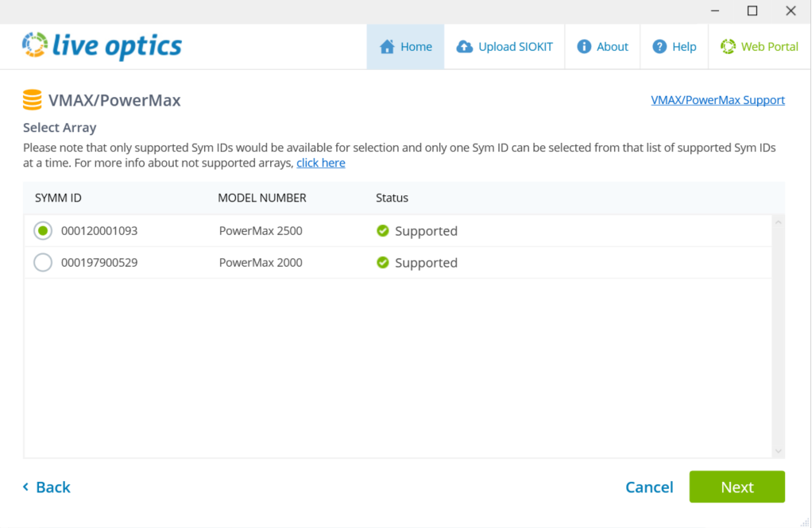The height and width of the screenshot is (528, 812).
Task: Select radio button for array 000120001093
Action: click(x=43, y=231)
